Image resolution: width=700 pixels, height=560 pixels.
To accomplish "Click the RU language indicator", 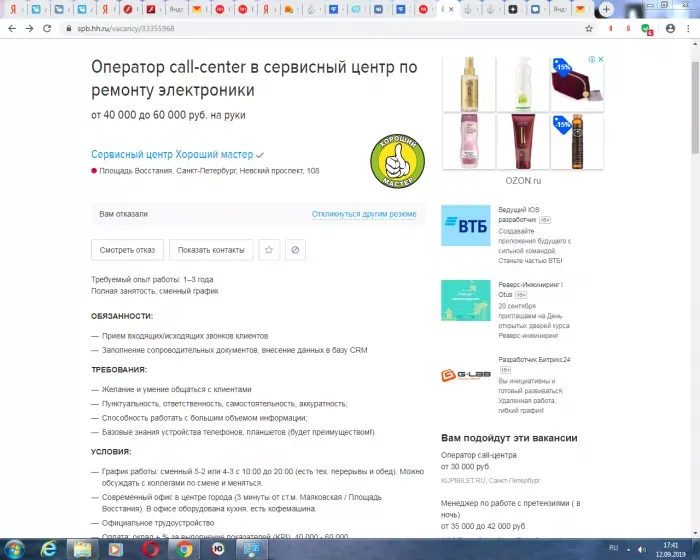I will 613,548.
